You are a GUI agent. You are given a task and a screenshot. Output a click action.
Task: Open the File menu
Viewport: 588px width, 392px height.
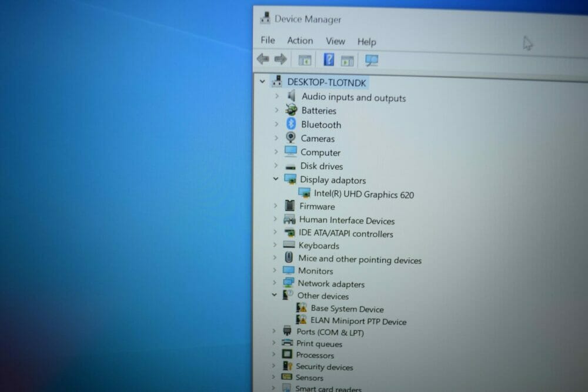pos(268,40)
